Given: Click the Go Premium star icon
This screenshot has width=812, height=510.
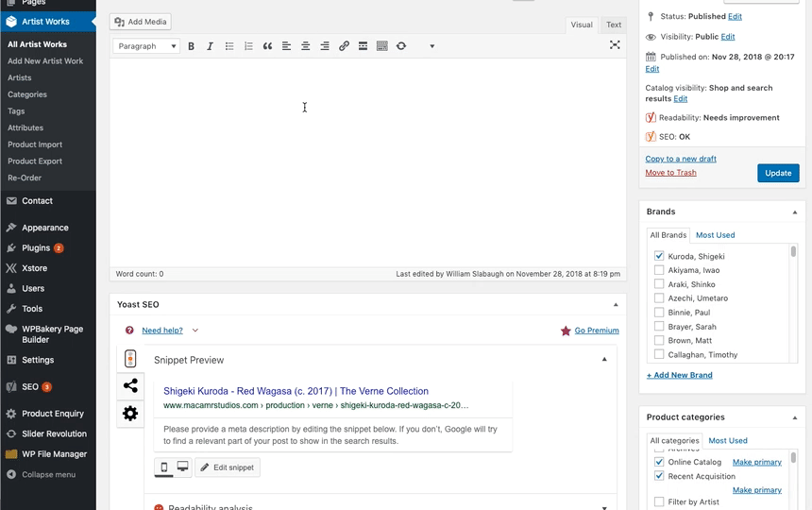Looking at the screenshot, I should 566,331.
